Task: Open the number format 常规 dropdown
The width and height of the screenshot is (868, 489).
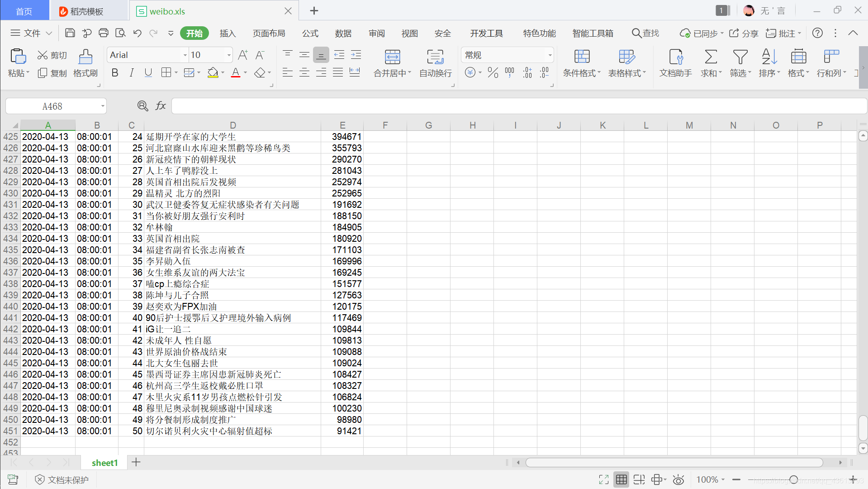Action: 550,55
